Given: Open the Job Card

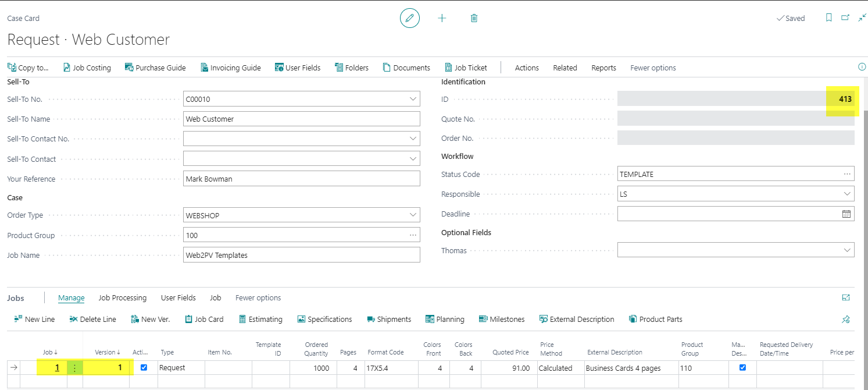Looking at the screenshot, I should click(204, 319).
